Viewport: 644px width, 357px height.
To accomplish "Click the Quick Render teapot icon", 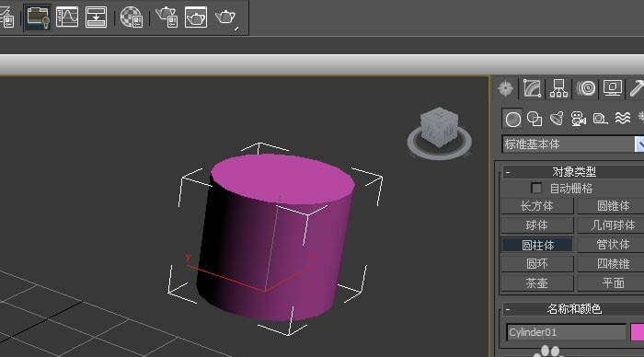I will point(226,17).
